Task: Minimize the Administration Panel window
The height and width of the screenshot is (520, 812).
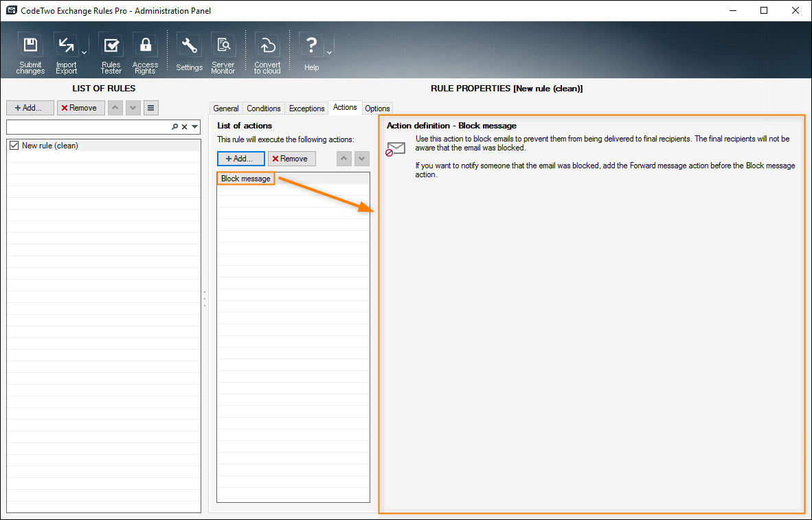Action: (732, 10)
